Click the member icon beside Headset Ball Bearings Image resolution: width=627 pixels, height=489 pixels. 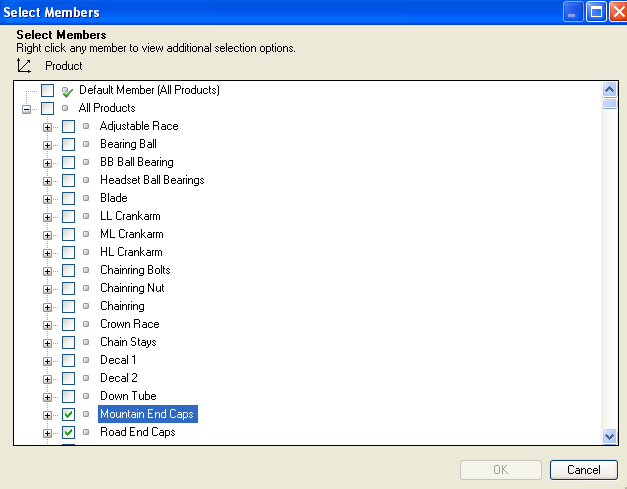(86, 180)
